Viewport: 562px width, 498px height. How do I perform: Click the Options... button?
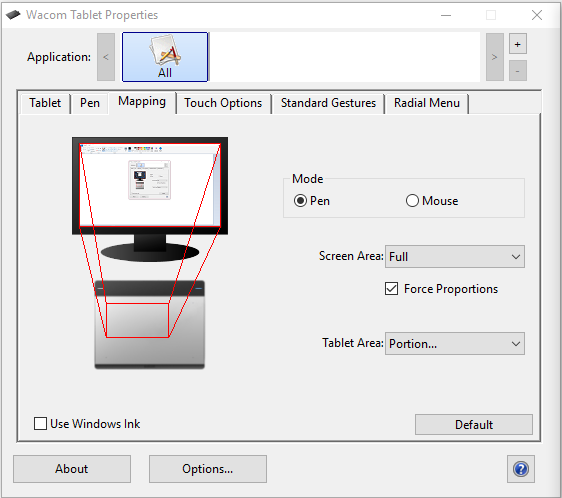click(x=208, y=469)
